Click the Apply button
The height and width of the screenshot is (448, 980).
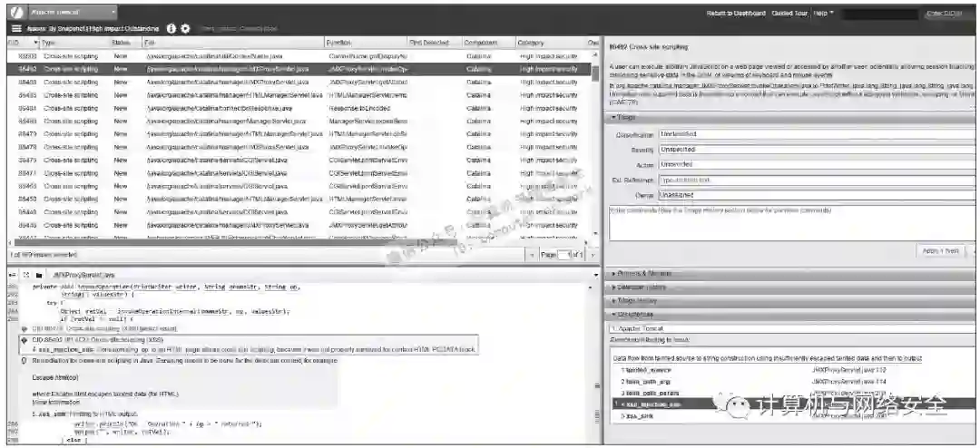940,250
